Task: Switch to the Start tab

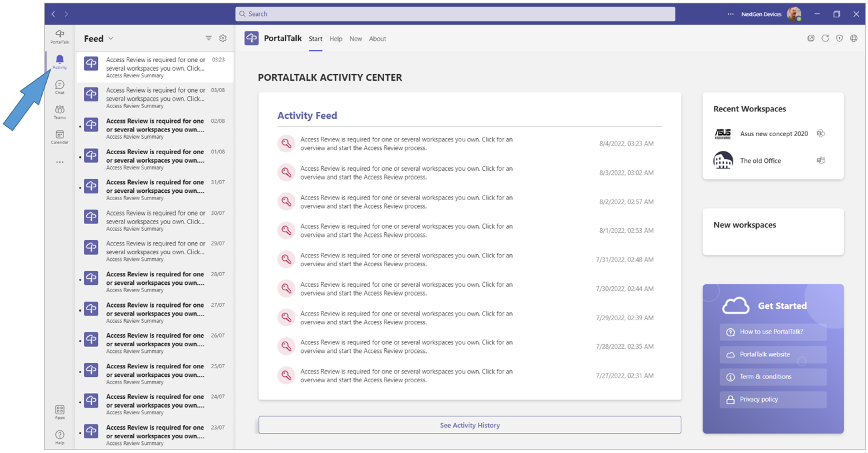Action: 315,39
